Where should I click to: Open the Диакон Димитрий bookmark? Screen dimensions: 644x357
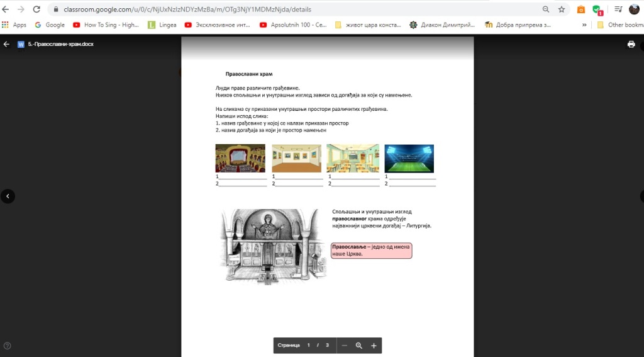click(x=442, y=25)
